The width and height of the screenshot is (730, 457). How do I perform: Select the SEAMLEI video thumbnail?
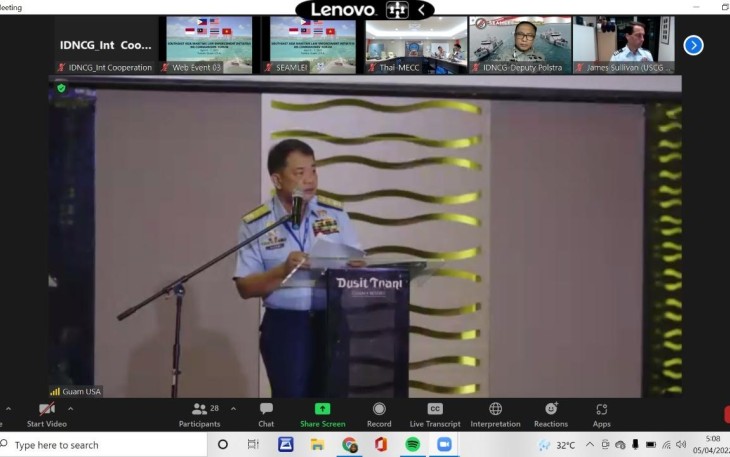point(313,45)
